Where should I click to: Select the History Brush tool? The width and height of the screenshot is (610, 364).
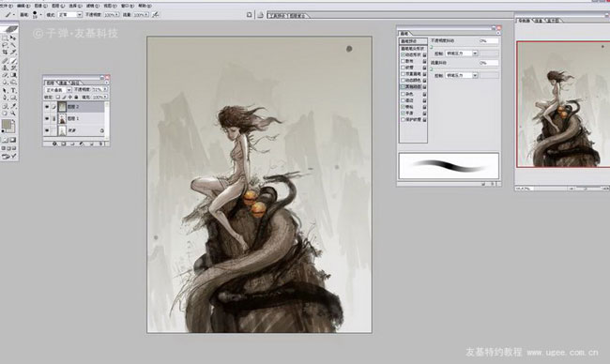click(x=14, y=68)
